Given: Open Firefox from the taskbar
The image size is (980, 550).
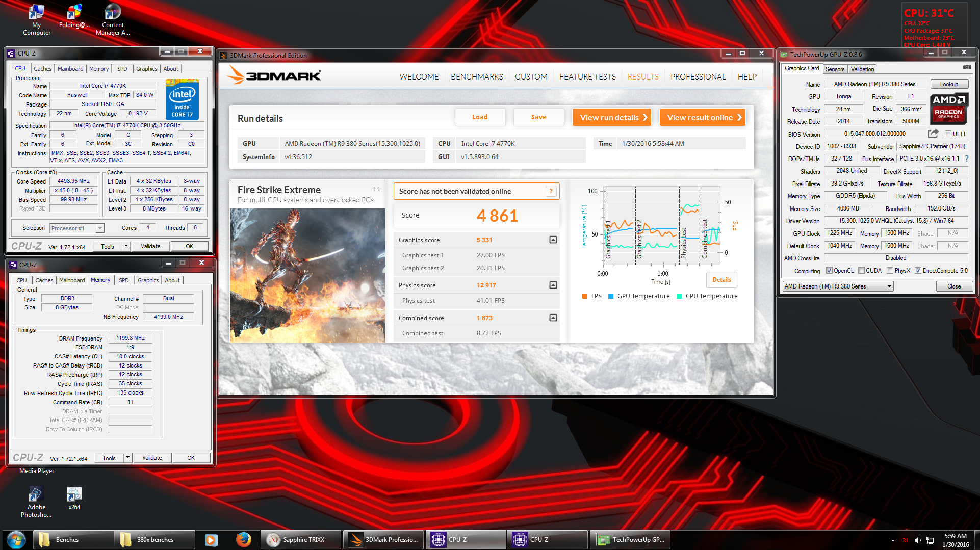Looking at the screenshot, I should [244, 539].
